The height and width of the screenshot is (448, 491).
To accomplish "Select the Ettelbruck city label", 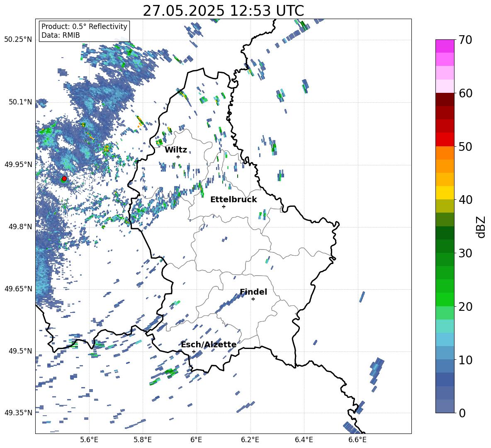I will [x=233, y=200].
